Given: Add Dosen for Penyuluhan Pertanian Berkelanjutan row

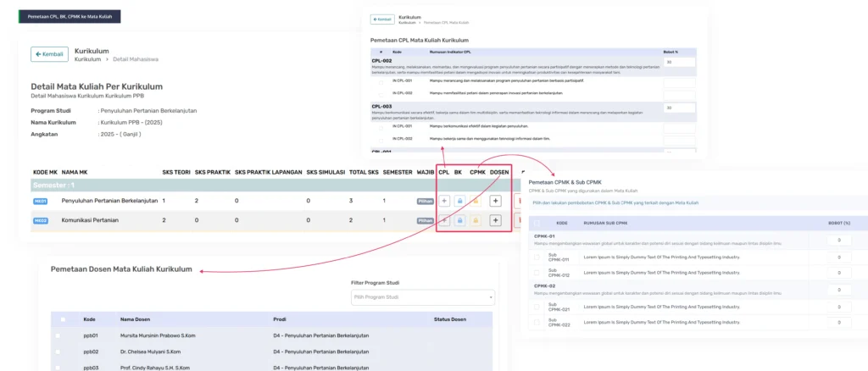Looking at the screenshot, I should [x=495, y=201].
